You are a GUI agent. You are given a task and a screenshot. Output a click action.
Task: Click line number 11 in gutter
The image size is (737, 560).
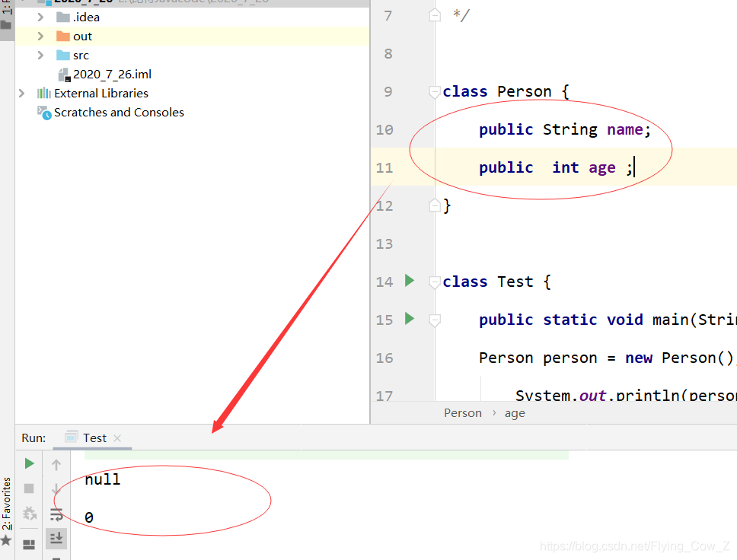coord(384,167)
